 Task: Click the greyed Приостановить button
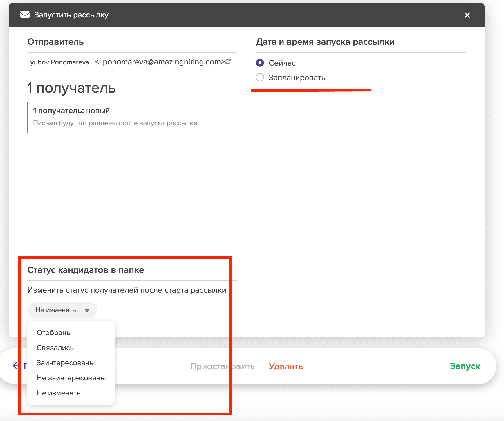pos(222,366)
